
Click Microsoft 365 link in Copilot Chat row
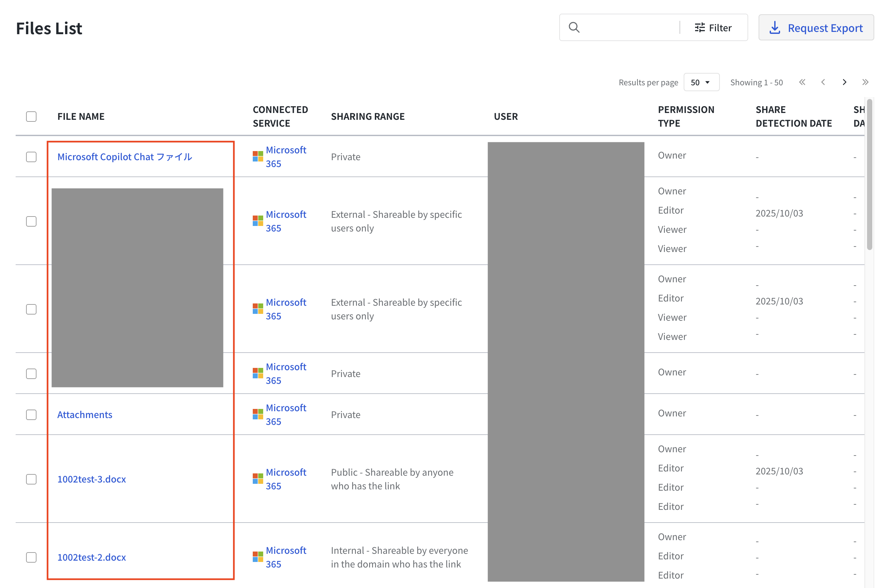click(x=286, y=157)
